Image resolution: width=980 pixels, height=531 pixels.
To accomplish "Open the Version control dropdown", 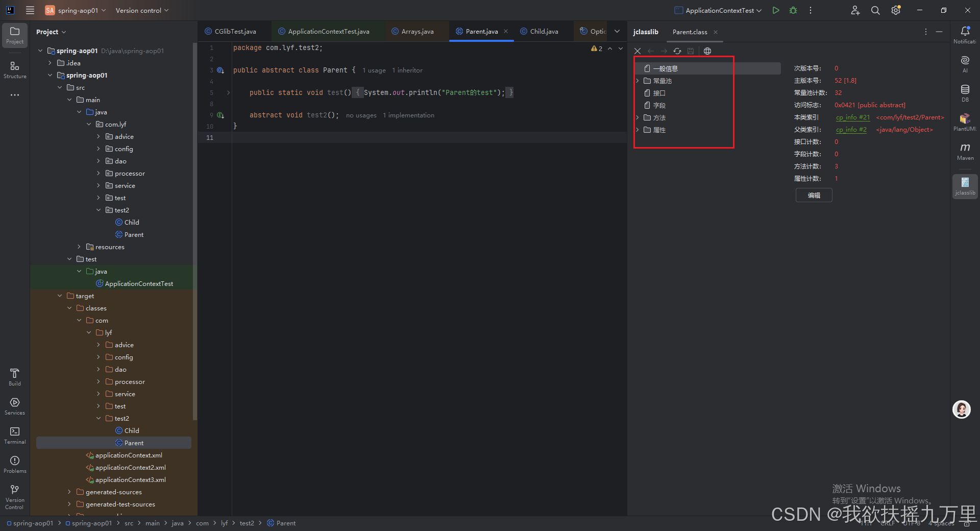I will pos(141,10).
